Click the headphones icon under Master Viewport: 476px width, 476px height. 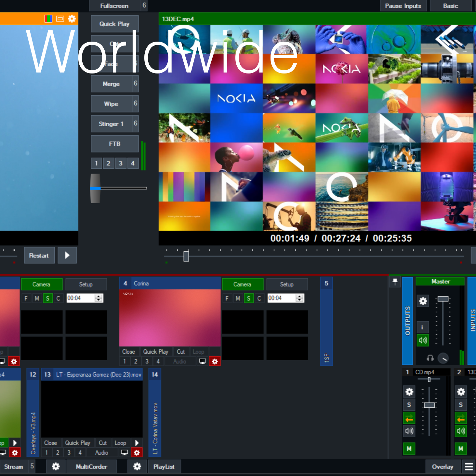(430, 358)
